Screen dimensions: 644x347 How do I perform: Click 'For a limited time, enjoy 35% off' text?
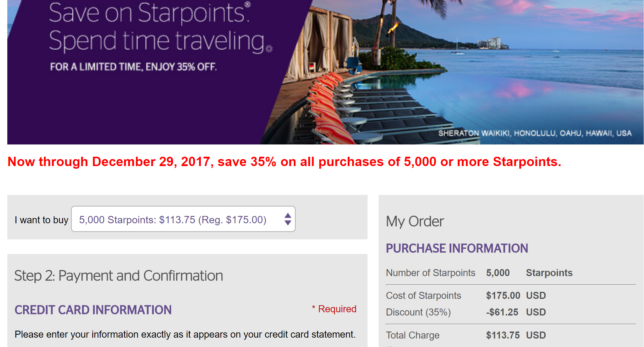click(x=133, y=67)
